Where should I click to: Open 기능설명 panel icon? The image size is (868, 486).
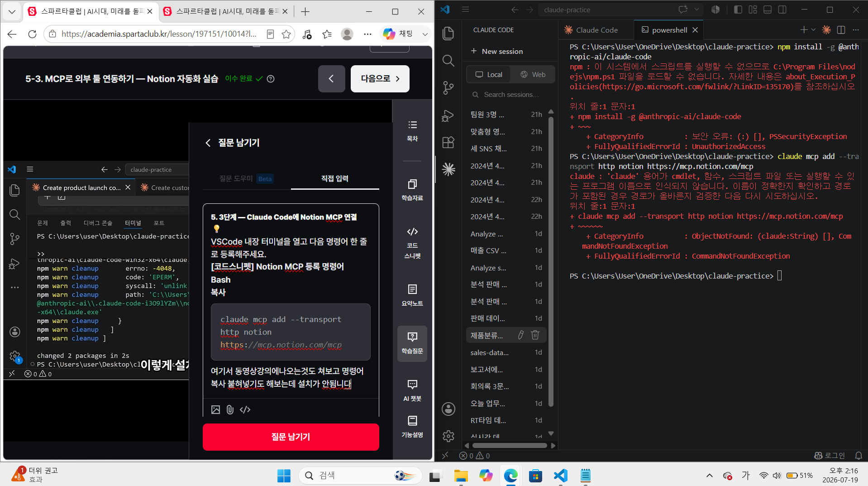(x=412, y=427)
